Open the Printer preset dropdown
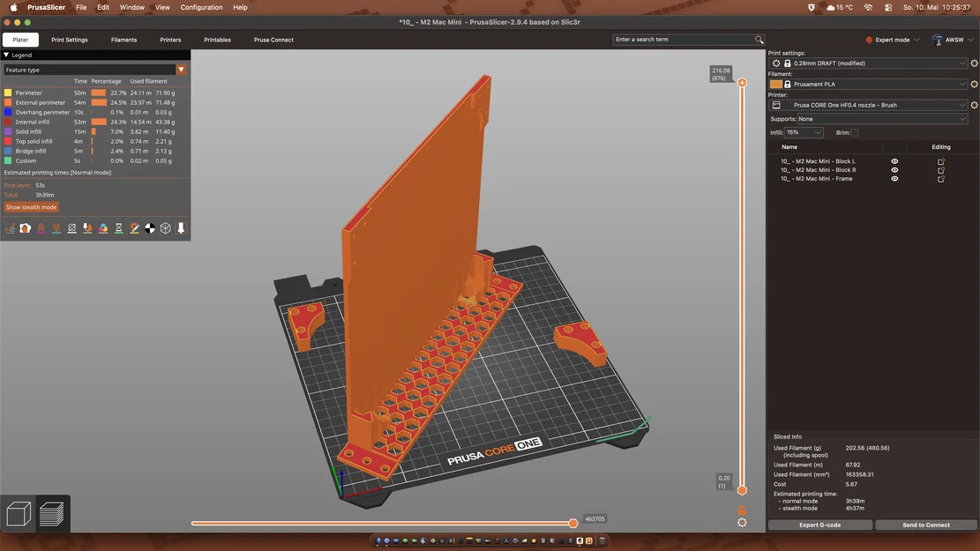The width and height of the screenshot is (980, 551). pos(869,105)
